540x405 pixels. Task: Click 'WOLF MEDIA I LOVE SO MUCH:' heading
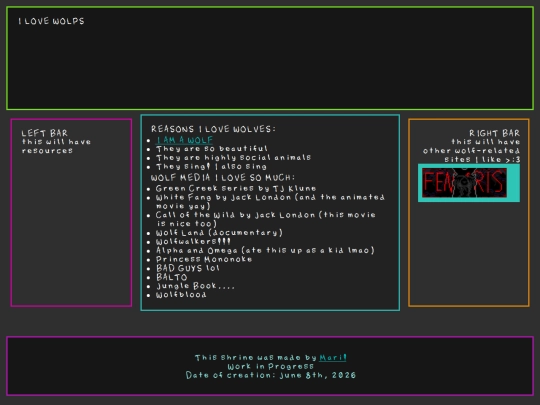(x=222, y=178)
